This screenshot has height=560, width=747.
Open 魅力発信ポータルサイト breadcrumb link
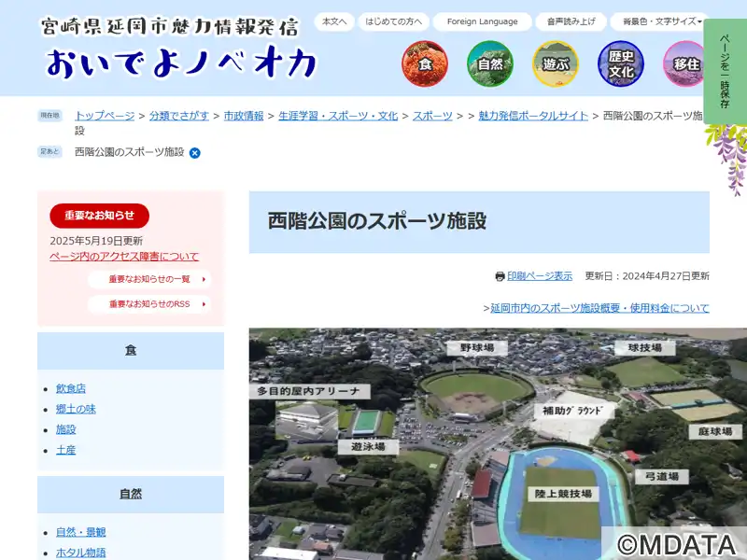click(533, 116)
